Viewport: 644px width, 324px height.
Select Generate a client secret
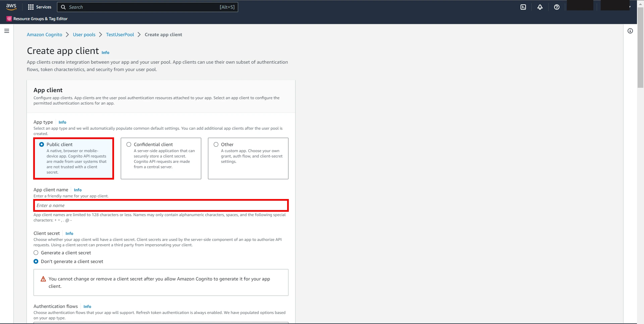[x=36, y=253]
